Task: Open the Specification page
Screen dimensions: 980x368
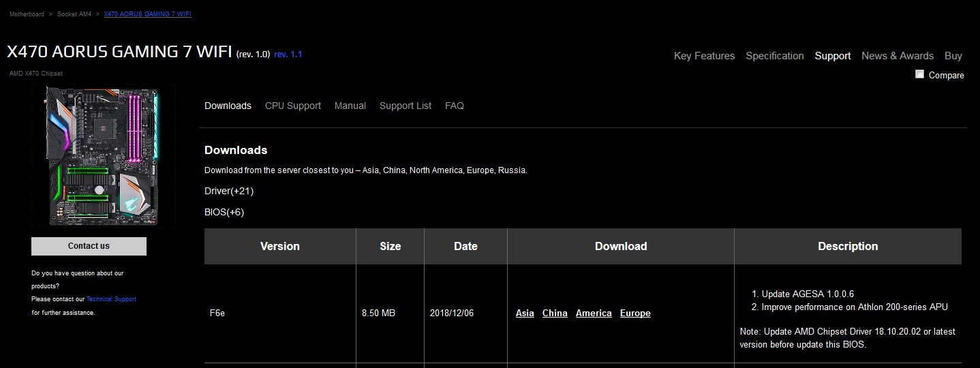Action: click(775, 56)
